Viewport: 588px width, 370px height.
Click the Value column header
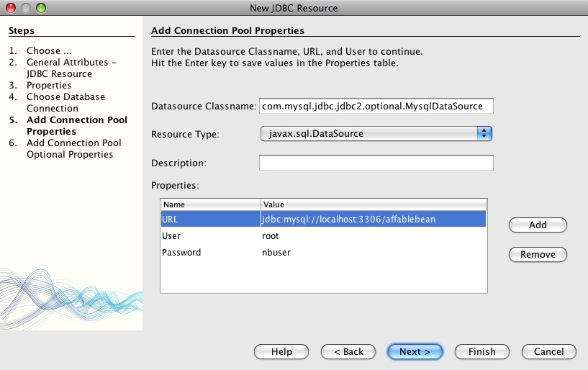pos(374,204)
